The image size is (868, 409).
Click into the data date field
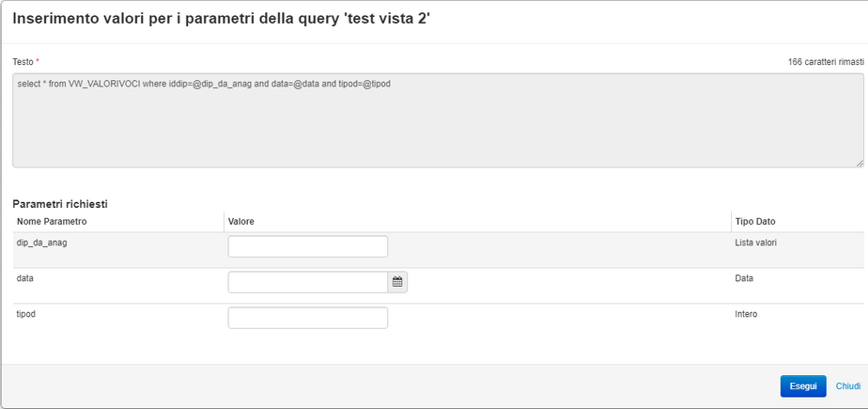click(x=308, y=282)
